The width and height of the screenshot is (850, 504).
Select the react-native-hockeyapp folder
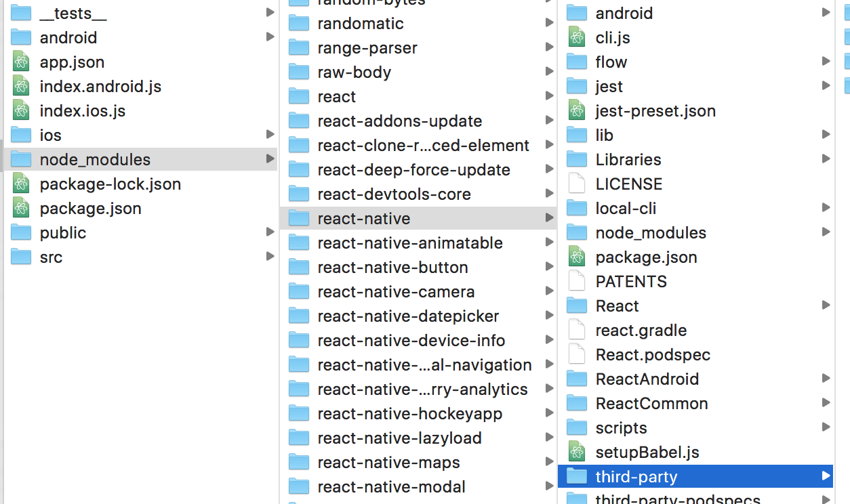coord(418,414)
